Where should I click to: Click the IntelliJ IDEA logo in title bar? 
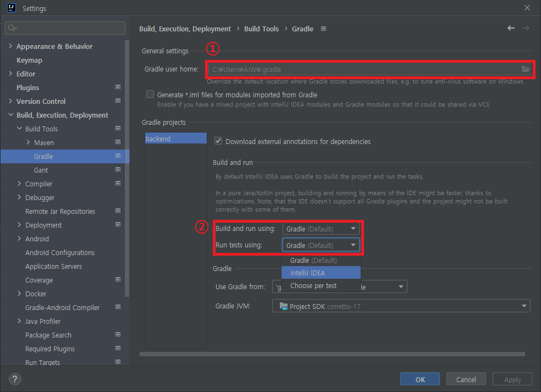tap(12, 8)
